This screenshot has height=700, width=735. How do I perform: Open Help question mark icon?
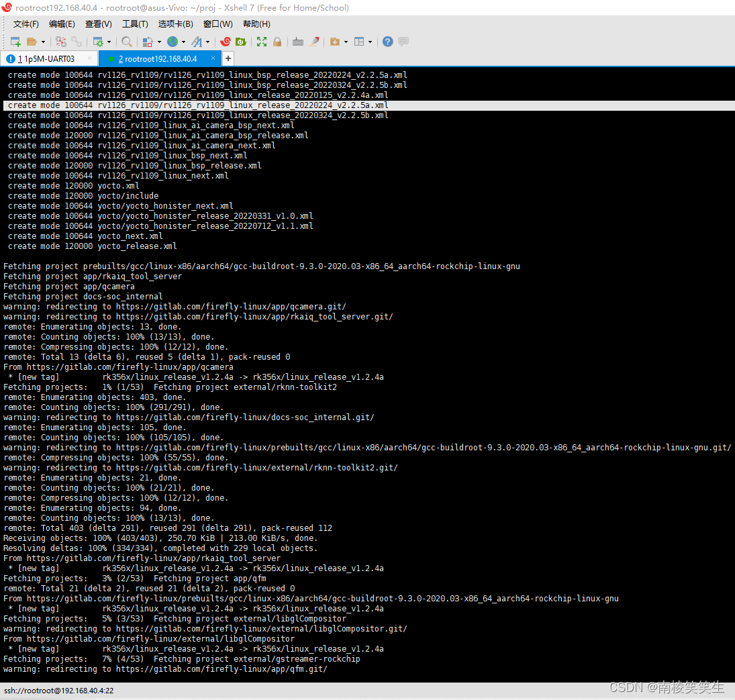point(388,42)
